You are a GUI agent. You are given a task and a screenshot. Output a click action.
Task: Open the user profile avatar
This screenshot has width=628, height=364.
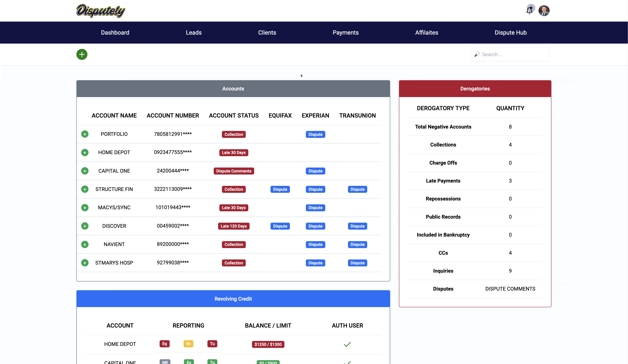click(x=544, y=11)
